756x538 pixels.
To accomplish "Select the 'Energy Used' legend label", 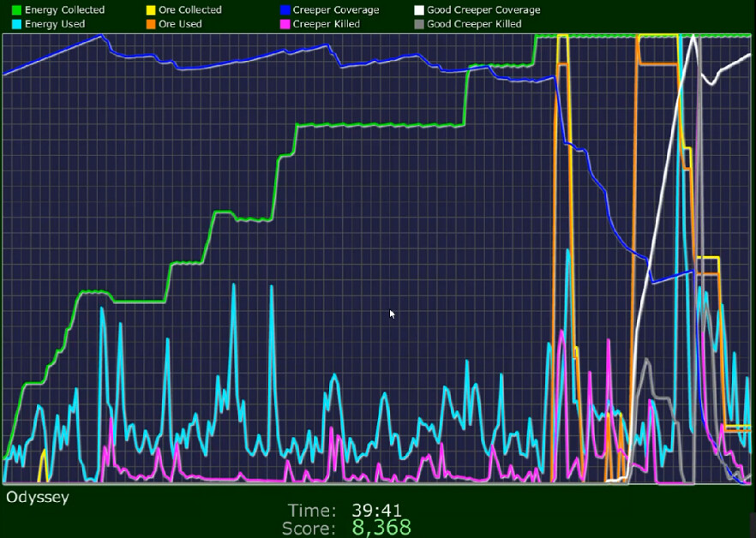I will click(55, 24).
